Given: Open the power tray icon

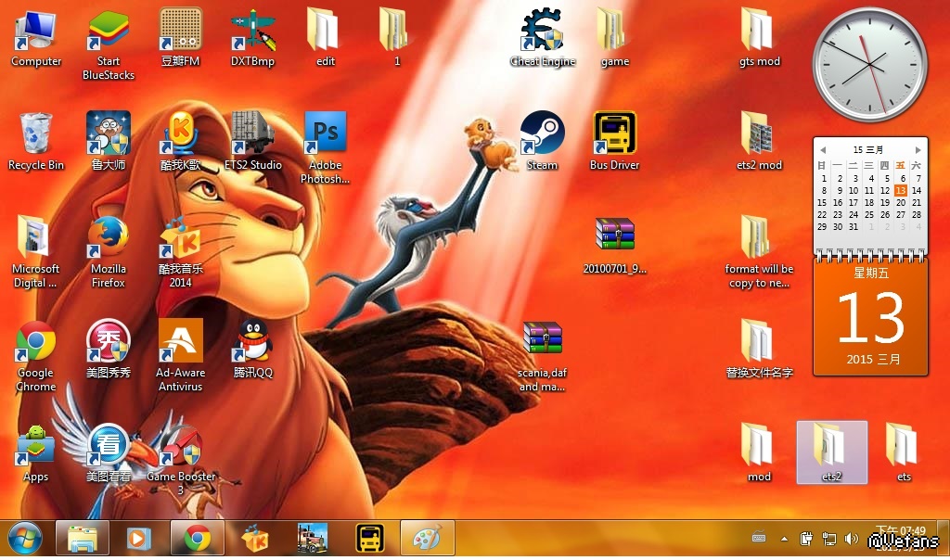Looking at the screenshot, I should 806,538.
